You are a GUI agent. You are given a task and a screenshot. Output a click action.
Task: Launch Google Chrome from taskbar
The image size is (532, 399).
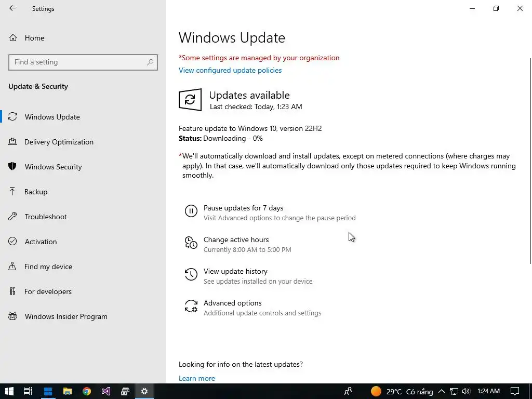(x=87, y=391)
